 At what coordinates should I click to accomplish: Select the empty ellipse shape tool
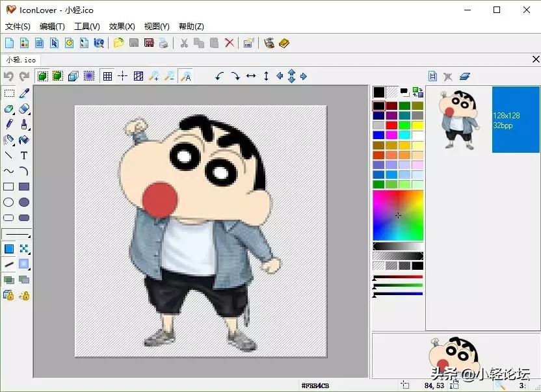tap(9, 202)
